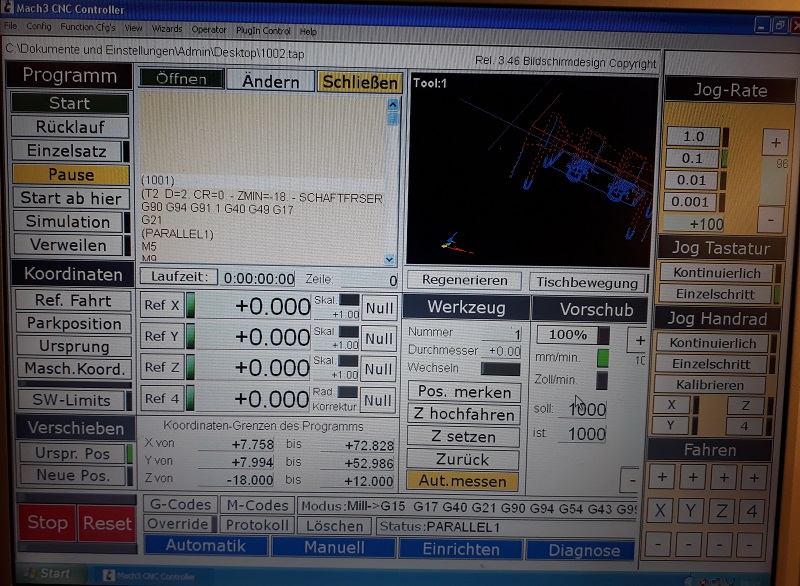Screen dimensions: 800x586
Task: Click the Parkposition button
Action: [x=74, y=323]
